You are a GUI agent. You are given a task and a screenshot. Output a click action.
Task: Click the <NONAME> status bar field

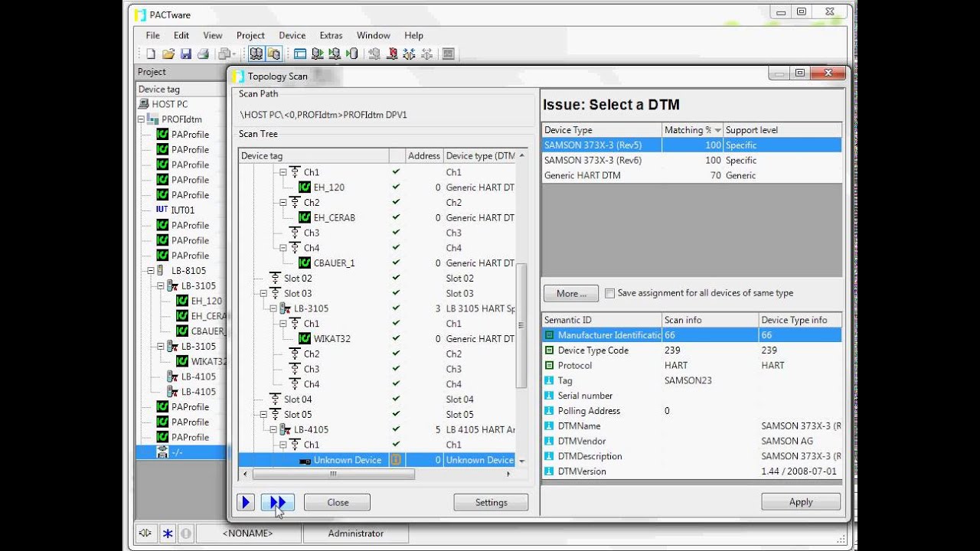point(248,533)
